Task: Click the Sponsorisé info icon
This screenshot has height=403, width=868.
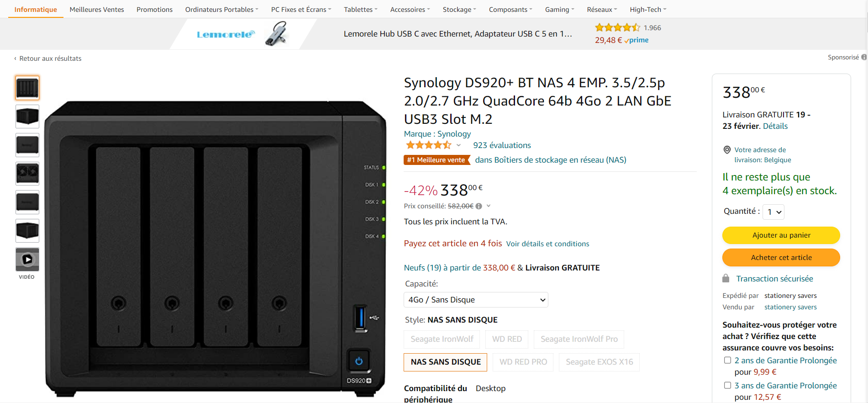Action: (x=864, y=57)
